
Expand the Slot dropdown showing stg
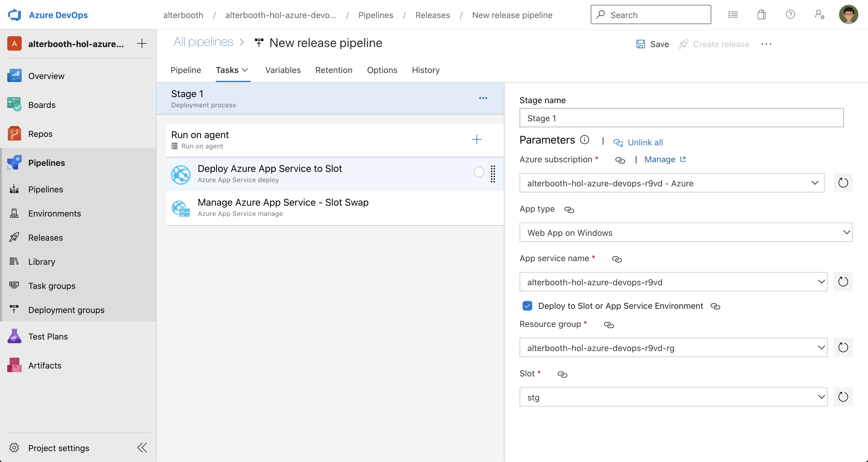[821, 397]
